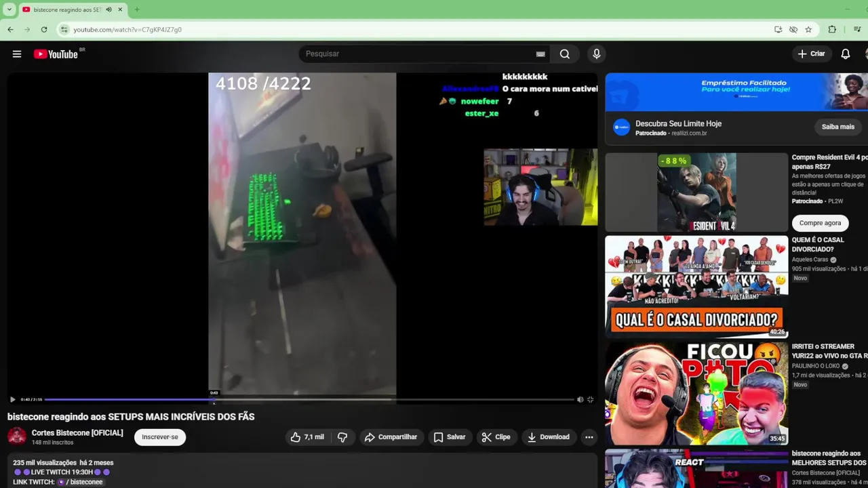Open QUEM É O CASAL DIVORCIADO? title
The height and width of the screenshot is (488, 868).
pos(818,245)
